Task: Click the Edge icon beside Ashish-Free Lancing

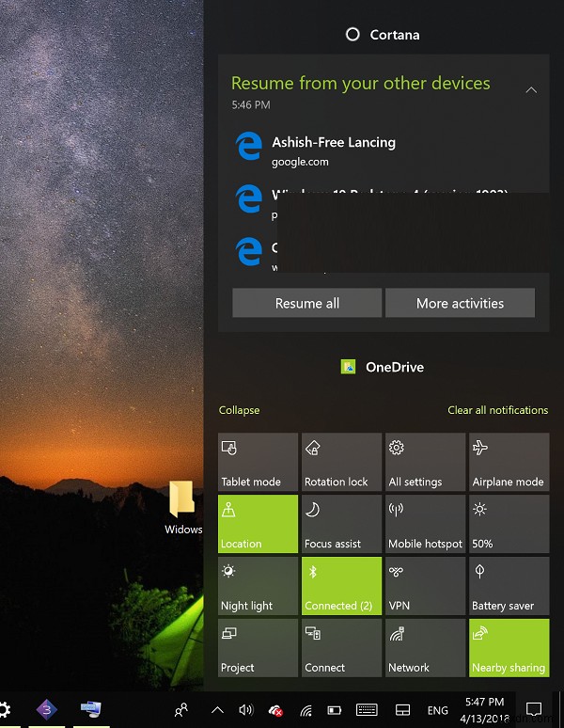Action: 249,146
